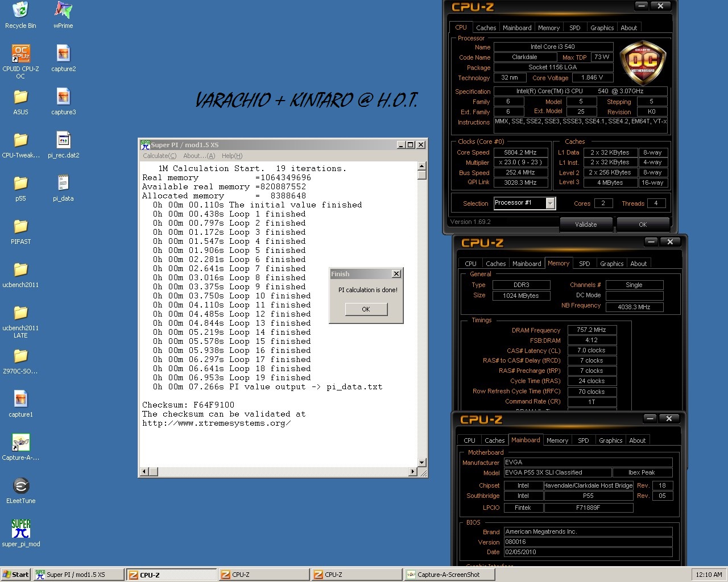Open the PIFAST folder
The height and width of the screenshot is (582, 728).
(20, 231)
